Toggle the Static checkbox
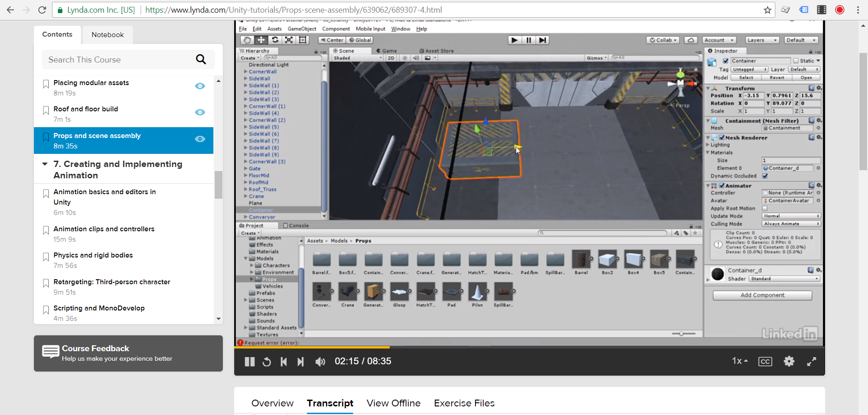Screen dimensions: 868x415 (x=796, y=61)
